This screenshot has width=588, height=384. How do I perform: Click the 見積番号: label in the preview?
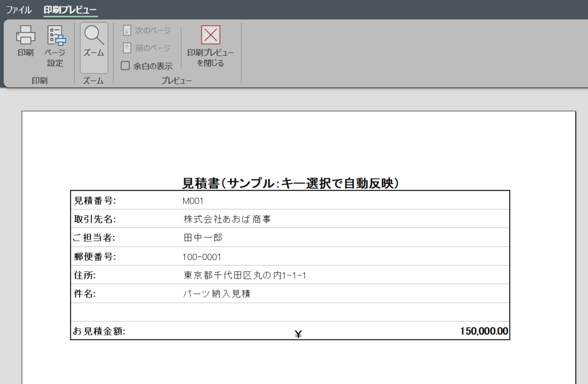coord(95,201)
